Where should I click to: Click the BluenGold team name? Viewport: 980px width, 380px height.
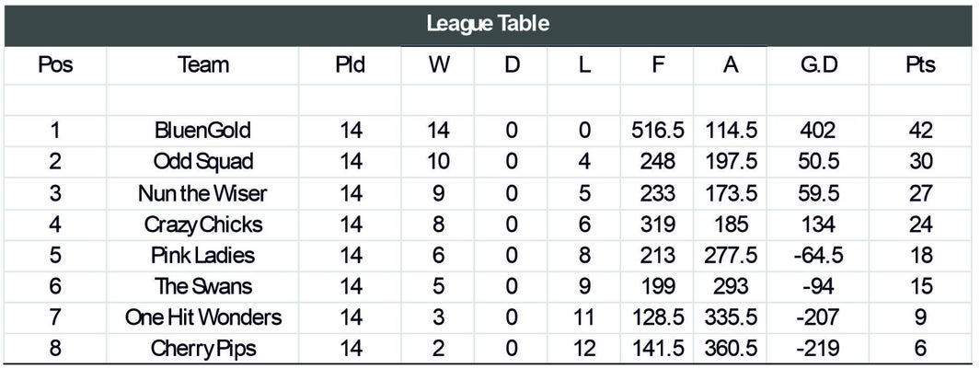click(x=202, y=131)
